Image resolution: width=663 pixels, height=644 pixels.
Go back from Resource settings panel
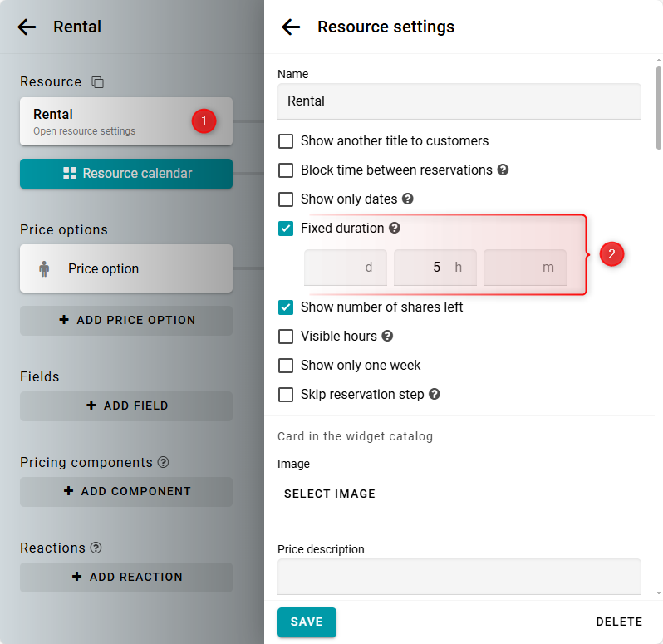tap(291, 27)
